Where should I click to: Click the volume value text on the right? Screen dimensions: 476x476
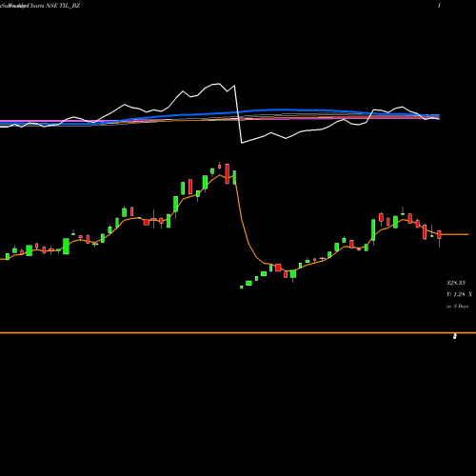tap(459, 294)
